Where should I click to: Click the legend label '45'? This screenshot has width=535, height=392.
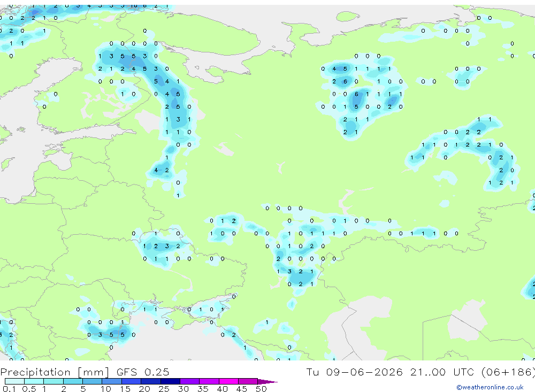[242, 389]
